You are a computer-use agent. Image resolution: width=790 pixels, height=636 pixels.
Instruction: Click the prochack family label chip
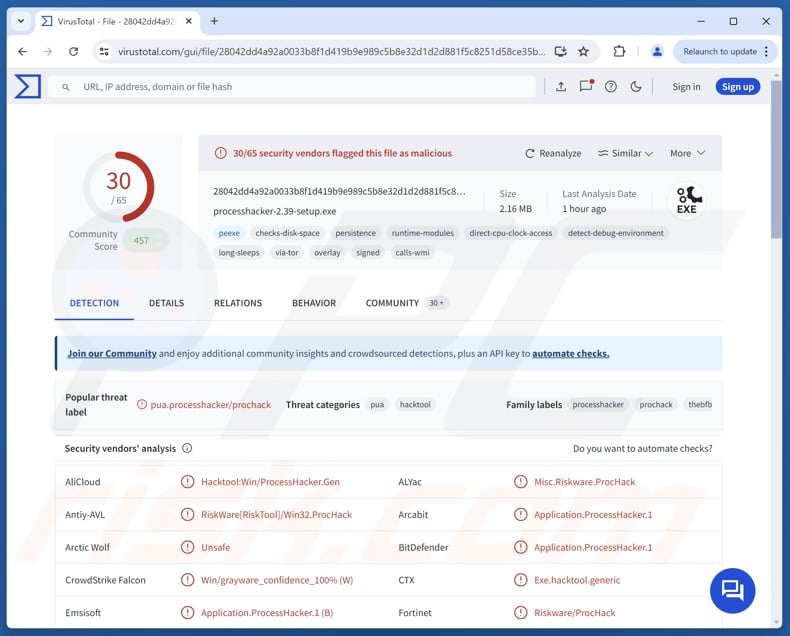(656, 404)
